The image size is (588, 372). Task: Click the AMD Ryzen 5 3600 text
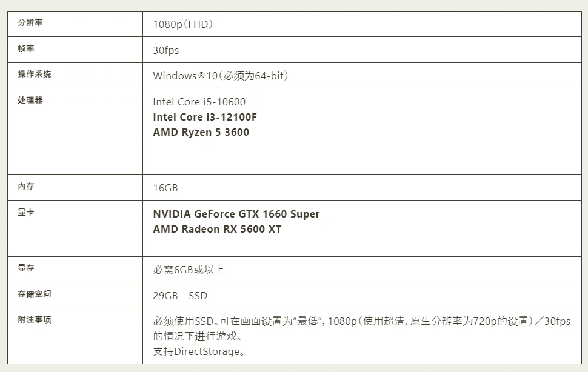[201, 132]
